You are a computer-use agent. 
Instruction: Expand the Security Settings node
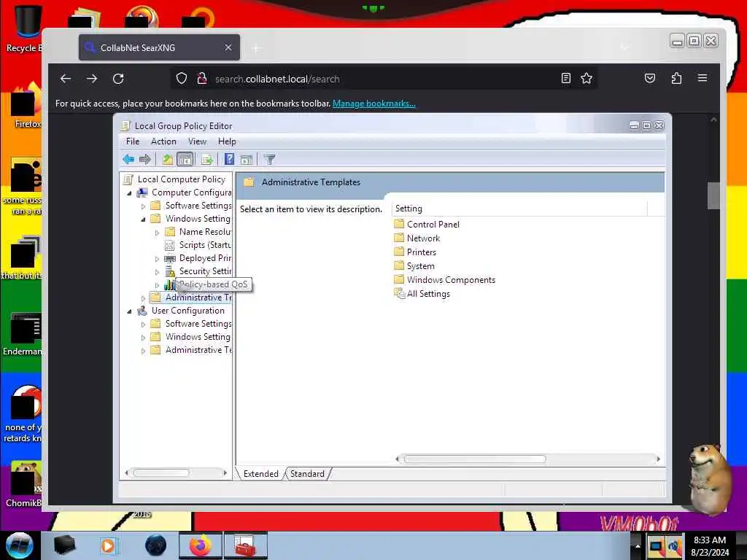pos(158,272)
